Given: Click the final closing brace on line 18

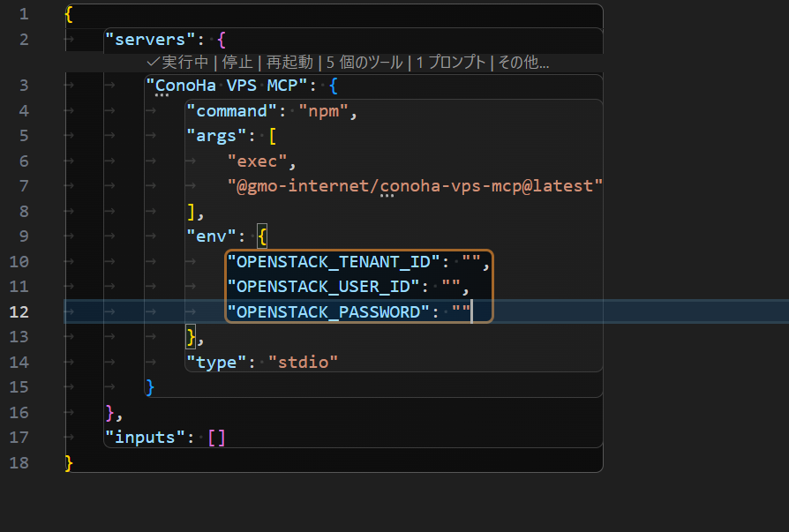Looking at the screenshot, I should pos(69,462).
